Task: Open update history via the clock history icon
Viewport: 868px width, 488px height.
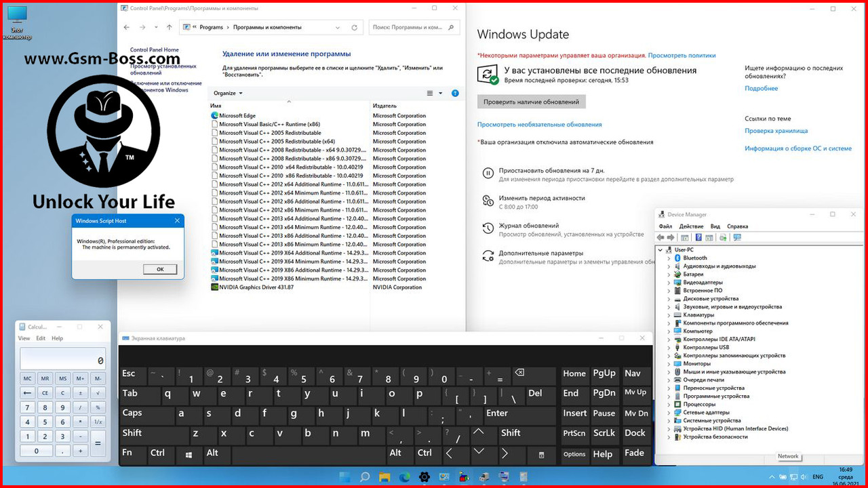Action: (x=488, y=228)
